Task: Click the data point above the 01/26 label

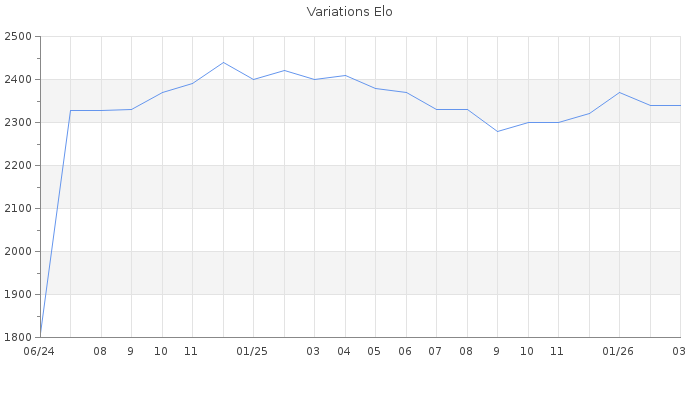Action: [619, 92]
